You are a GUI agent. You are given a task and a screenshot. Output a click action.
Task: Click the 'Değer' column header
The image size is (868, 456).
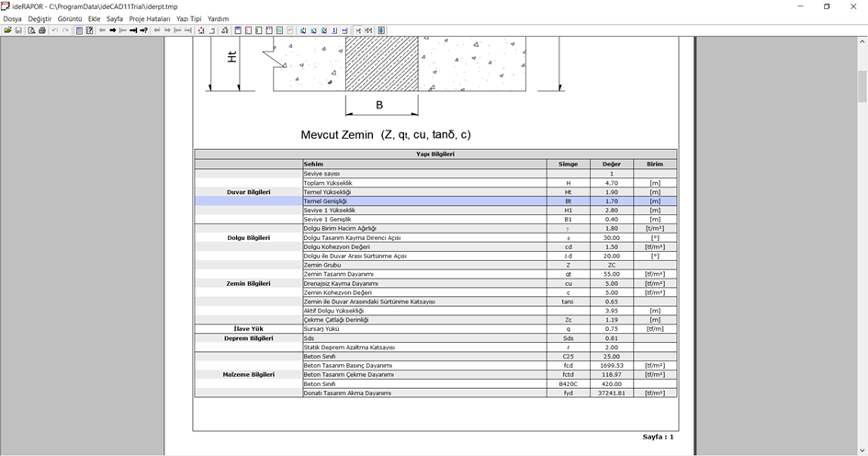(x=612, y=164)
